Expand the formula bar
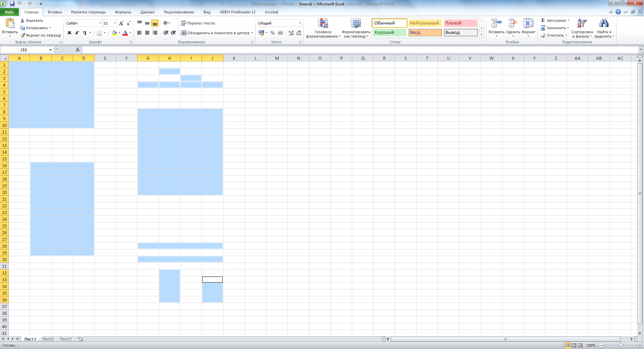Screen dimensions: 644x349 tap(641, 50)
